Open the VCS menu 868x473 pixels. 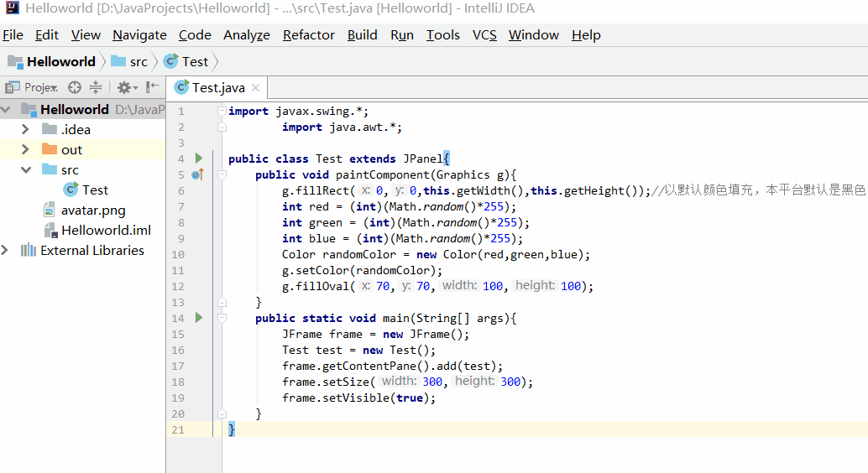pyautogui.click(x=484, y=35)
